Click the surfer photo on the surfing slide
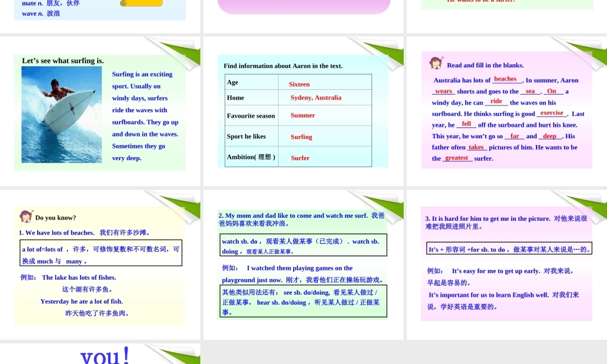Screen dimensions: 607x364 61,115
